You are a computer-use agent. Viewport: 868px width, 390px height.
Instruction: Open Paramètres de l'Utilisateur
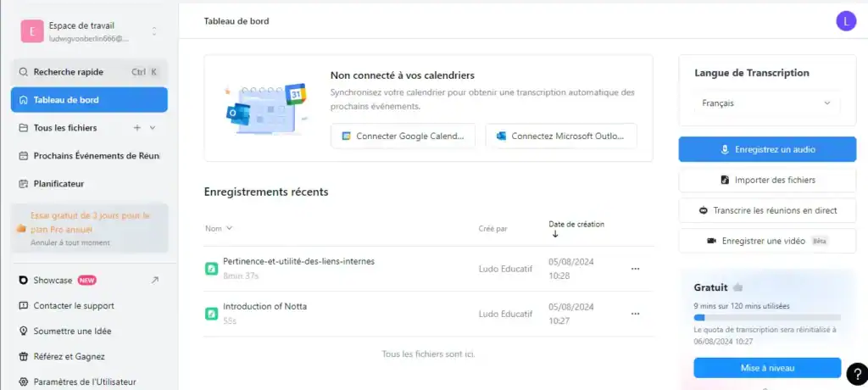[85, 382]
